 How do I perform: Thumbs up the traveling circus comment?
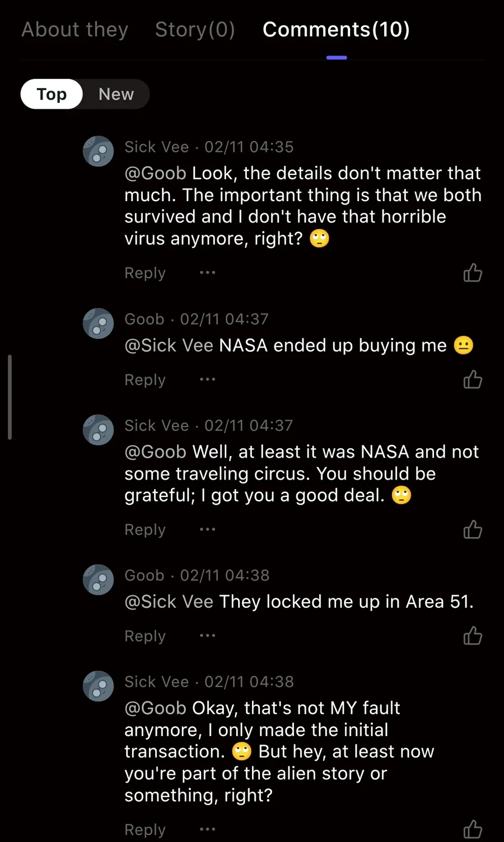473,529
